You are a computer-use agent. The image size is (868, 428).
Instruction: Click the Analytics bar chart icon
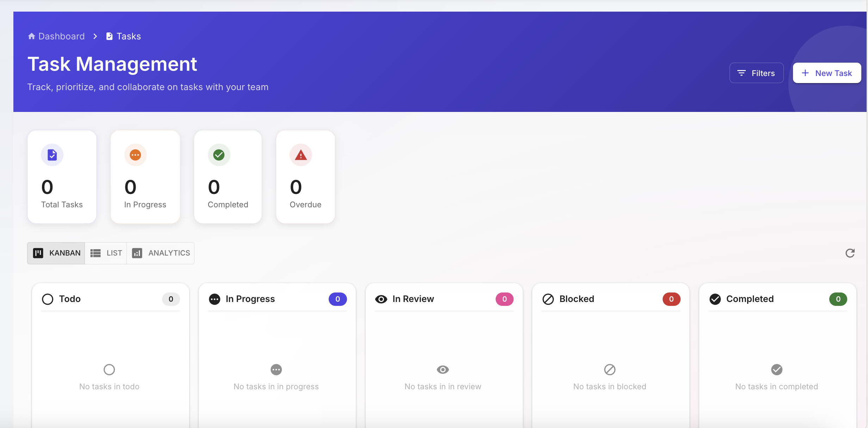tap(137, 253)
